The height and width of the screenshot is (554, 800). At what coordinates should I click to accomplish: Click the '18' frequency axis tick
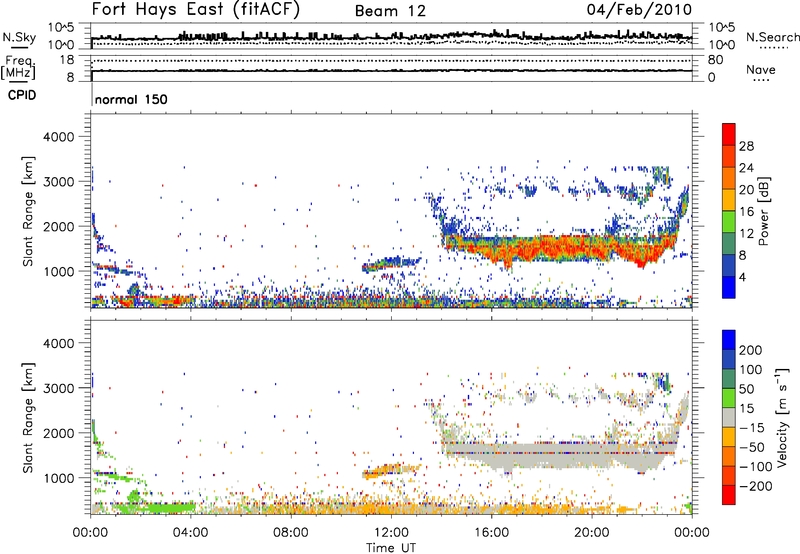(x=67, y=60)
